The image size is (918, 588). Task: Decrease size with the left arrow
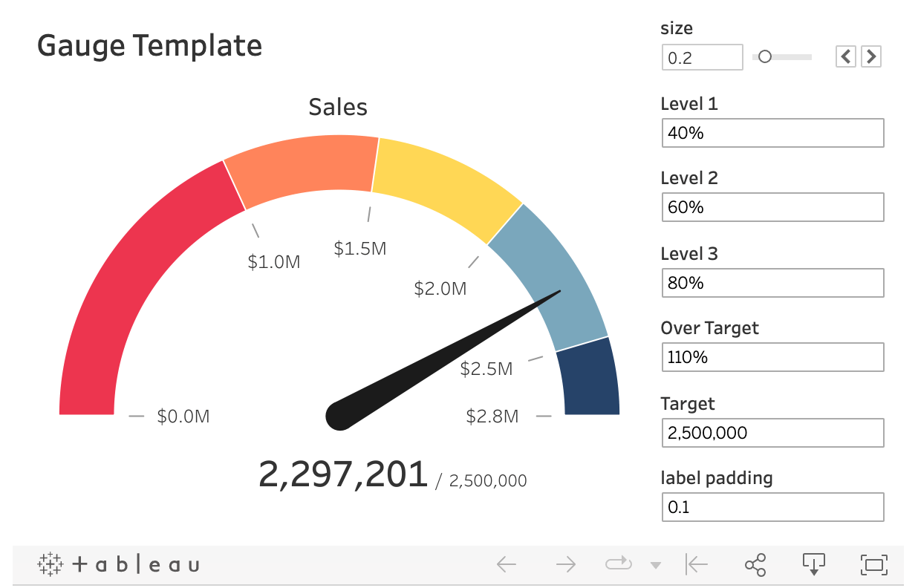pos(846,56)
